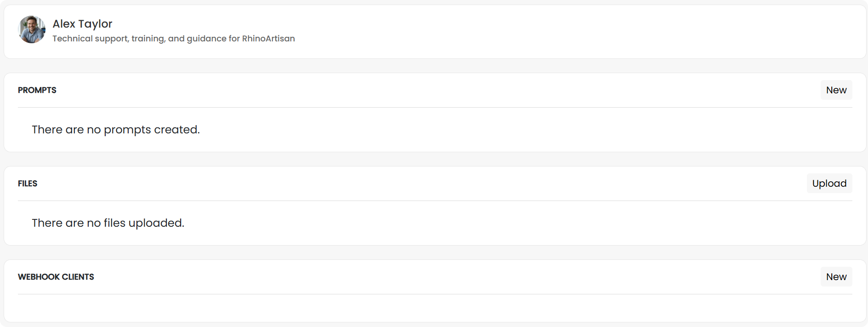Click the technical support description text
This screenshot has width=868, height=327.
point(174,39)
